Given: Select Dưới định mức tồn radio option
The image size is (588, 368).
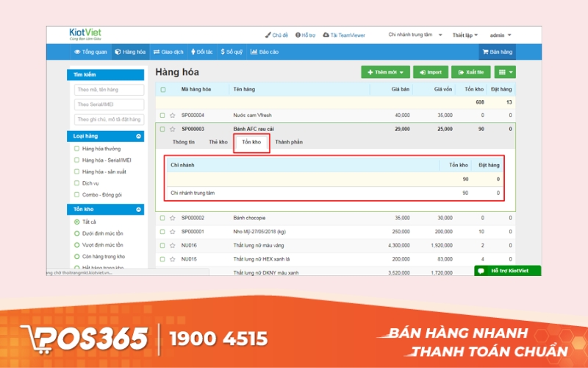Looking at the screenshot, I should (77, 233).
